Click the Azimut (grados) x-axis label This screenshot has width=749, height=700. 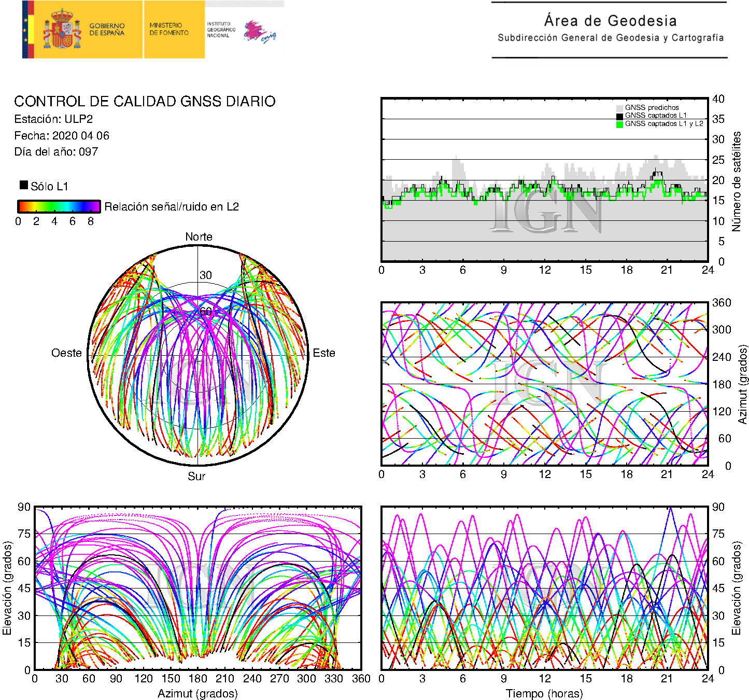click(197, 693)
